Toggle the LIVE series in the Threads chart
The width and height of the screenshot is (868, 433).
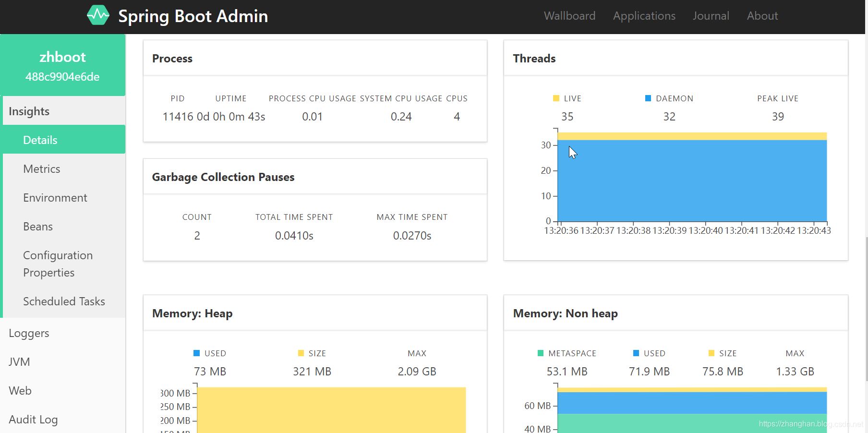tap(567, 98)
